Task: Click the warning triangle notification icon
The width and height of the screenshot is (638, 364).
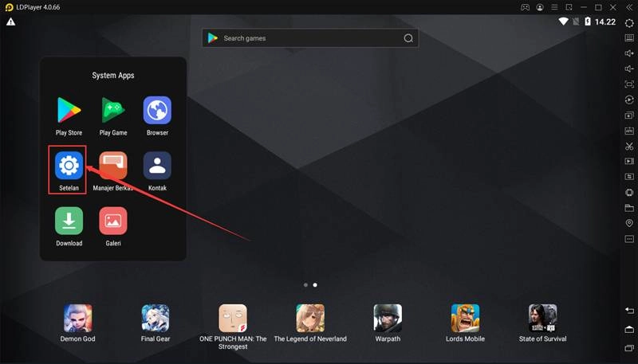Action: coord(10,22)
